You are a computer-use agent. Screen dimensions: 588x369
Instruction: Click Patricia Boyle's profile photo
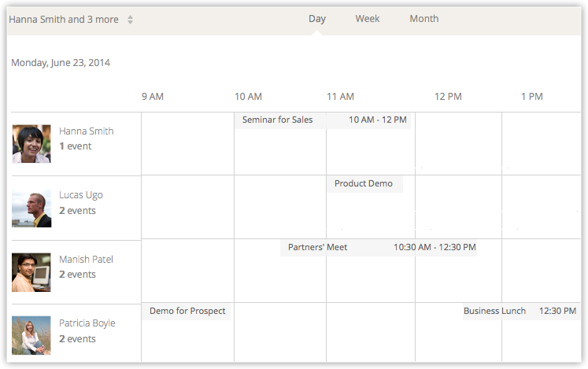point(31,335)
